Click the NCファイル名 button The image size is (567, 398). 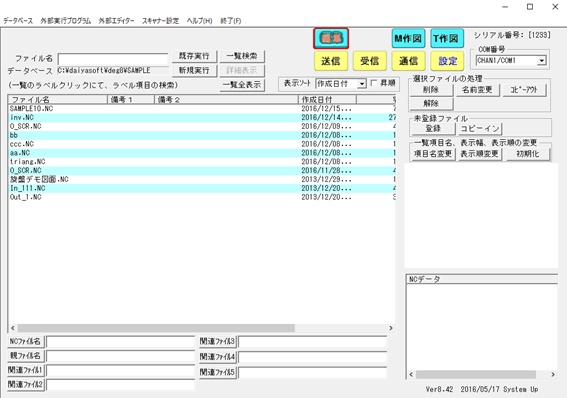click(x=25, y=341)
